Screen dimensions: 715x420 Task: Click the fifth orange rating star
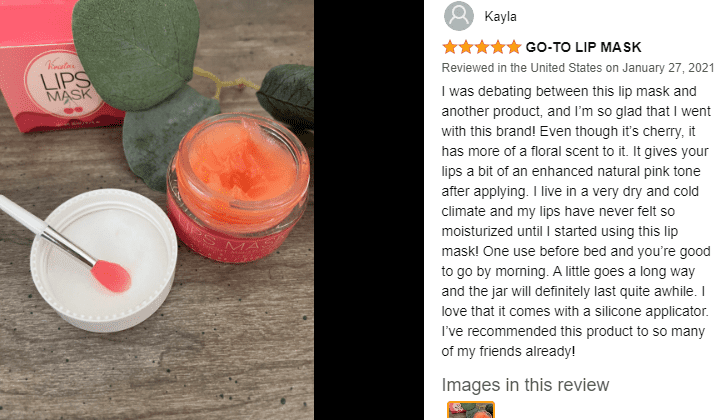513,47
